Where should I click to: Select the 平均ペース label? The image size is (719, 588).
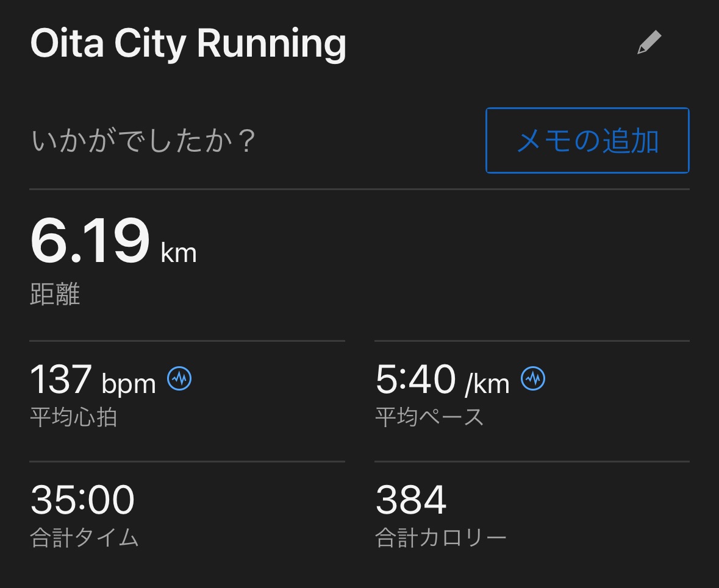429,417
